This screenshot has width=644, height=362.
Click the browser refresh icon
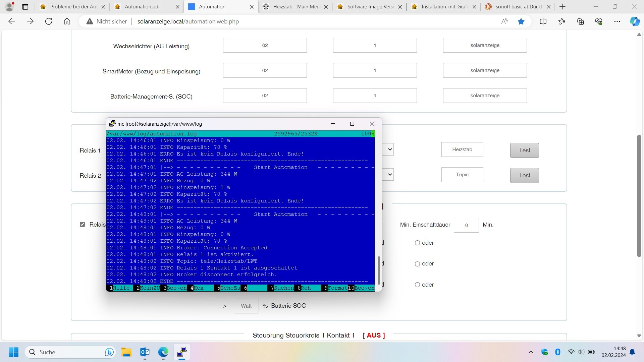point(49,21)
